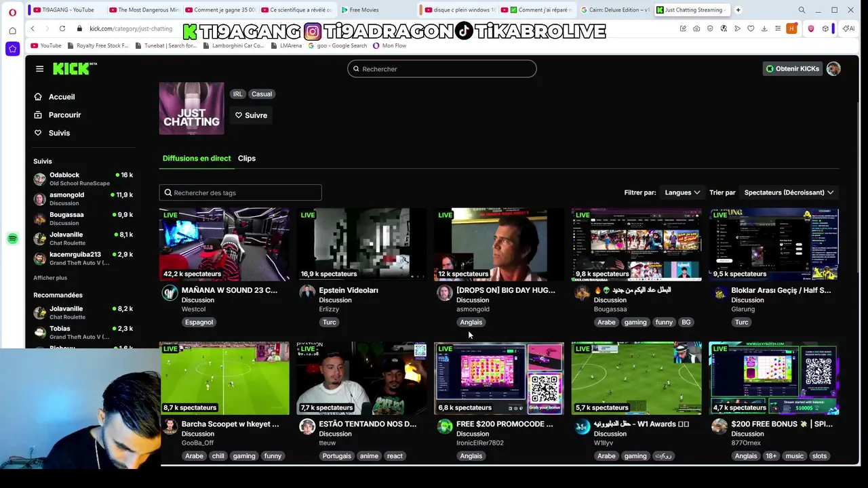Click the IRL category tag
The height and width of the screenshot is (488, 868).
click(x=237, y=94)
